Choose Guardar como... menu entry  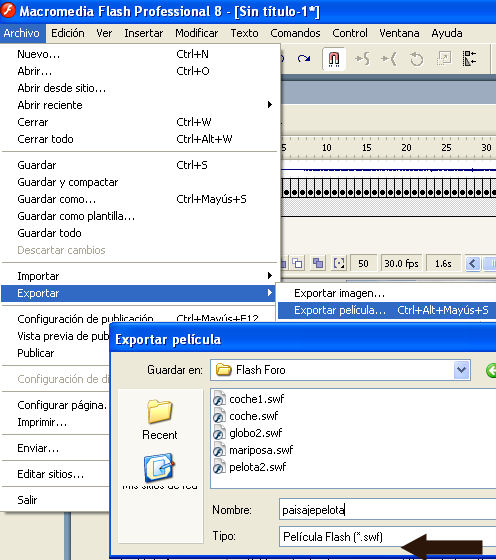point(139,199)
